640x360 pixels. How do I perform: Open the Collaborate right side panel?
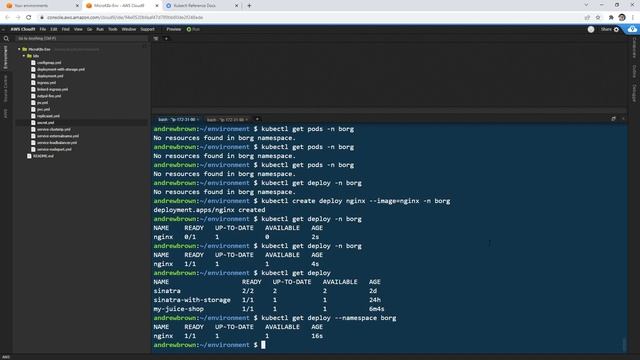634,48
